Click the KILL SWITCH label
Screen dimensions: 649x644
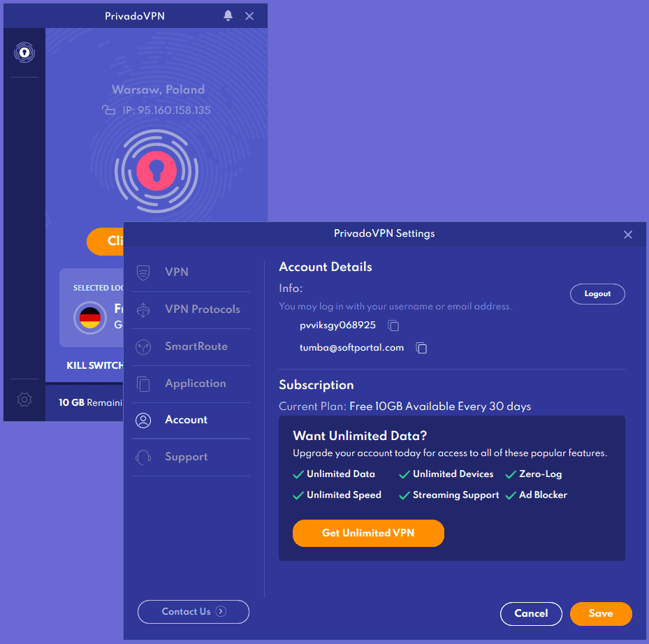click(95, 365)
